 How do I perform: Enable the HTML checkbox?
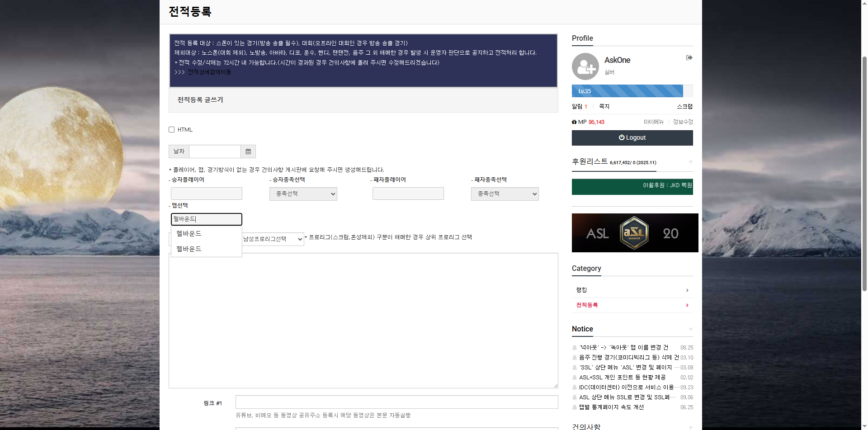(x=172, y=130)
